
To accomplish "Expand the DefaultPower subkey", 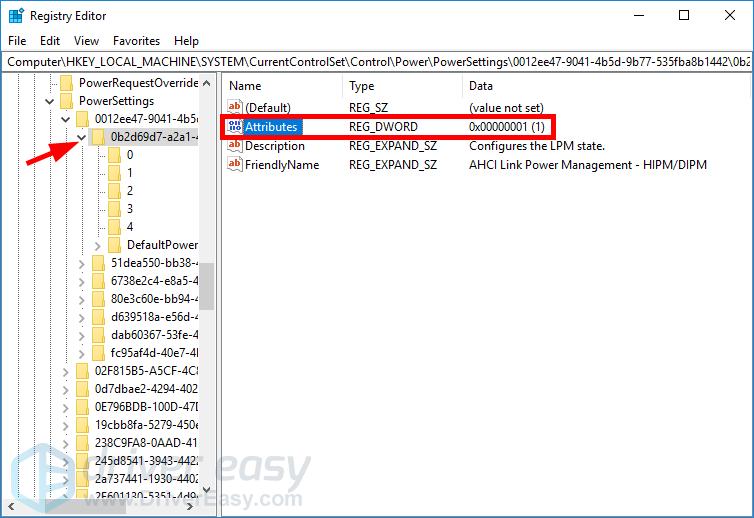I will tap(97, 245).
